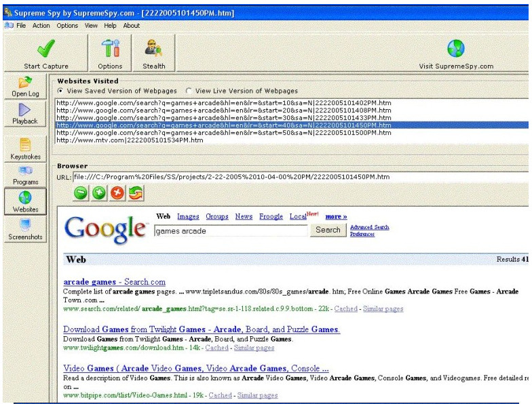
Task: Open the Images link on Google
Action: point(188,216)
